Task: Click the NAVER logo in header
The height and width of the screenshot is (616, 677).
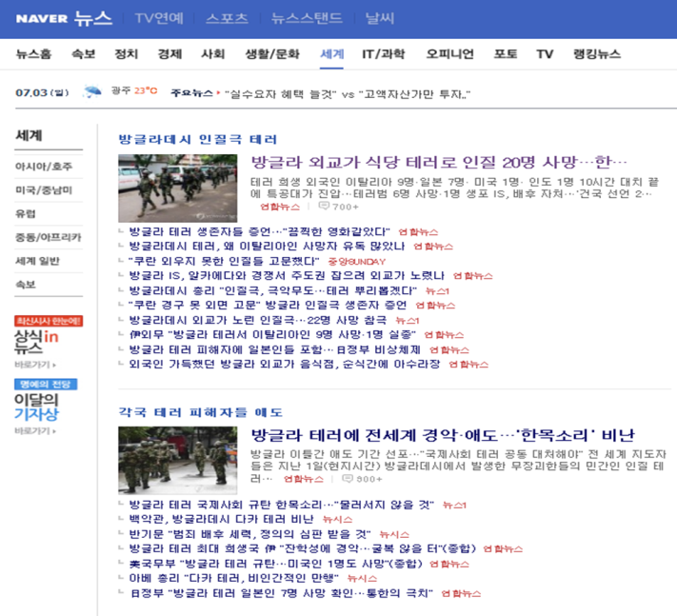Action: pos(41,18)
